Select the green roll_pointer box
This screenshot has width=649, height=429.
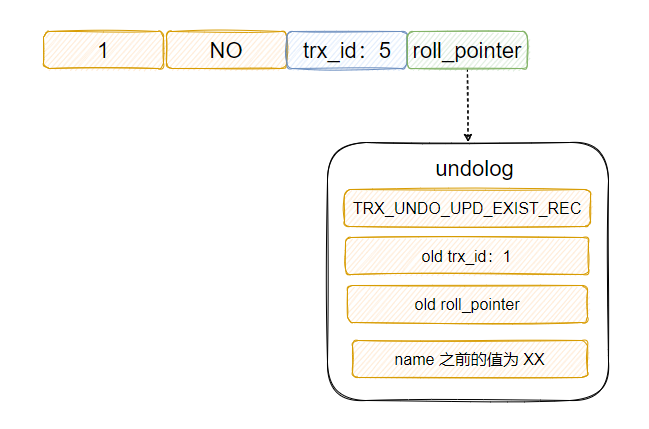[467, 50]
